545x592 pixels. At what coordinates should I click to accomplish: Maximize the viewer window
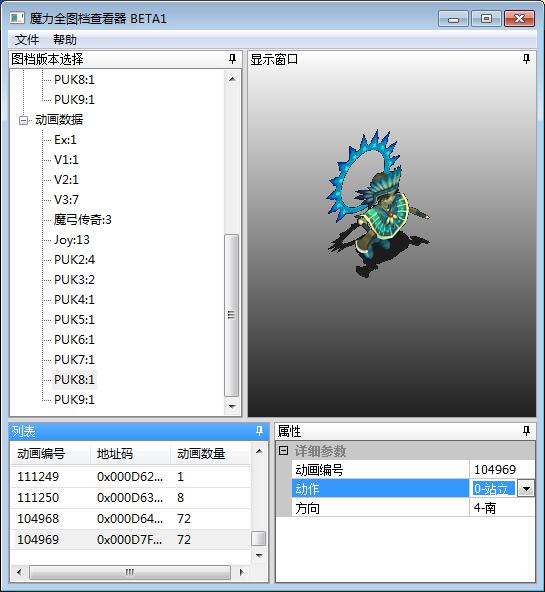click(x=486, y=18)
